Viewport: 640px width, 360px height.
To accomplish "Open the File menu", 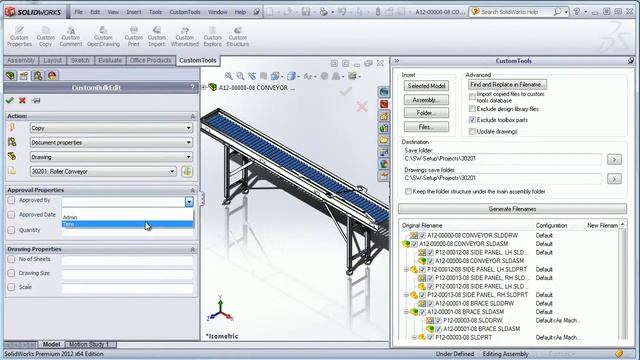I will tap(78, 12).
